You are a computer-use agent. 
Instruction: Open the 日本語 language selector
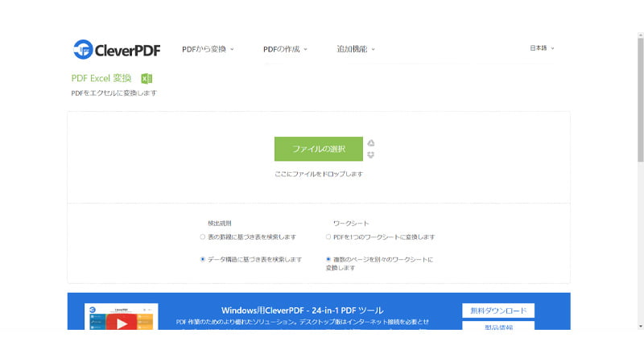tap(542, 48)
